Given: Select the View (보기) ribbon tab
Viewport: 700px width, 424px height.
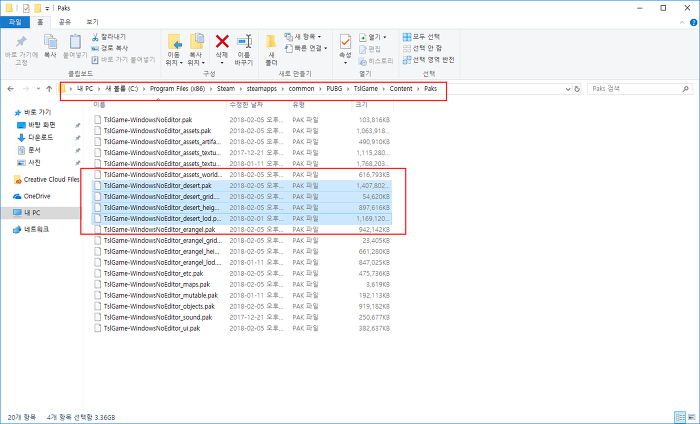Looking at the screenshot, I should click(92, 22).
